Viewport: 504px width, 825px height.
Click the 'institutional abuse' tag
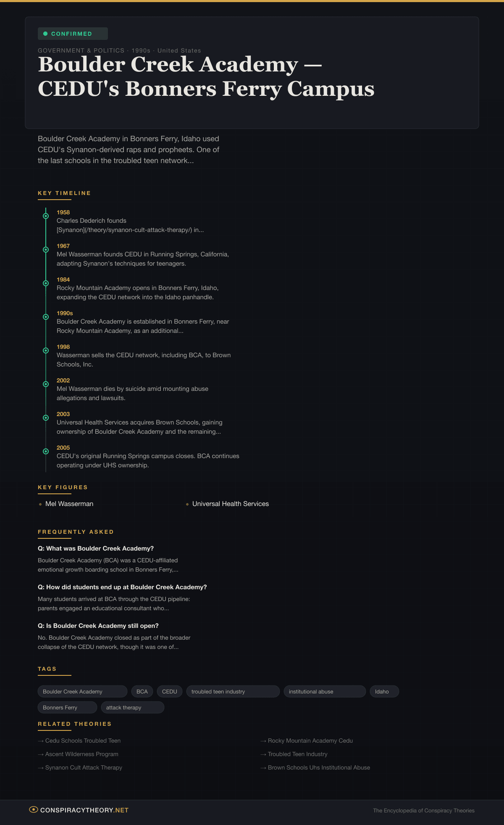(324, 691)
